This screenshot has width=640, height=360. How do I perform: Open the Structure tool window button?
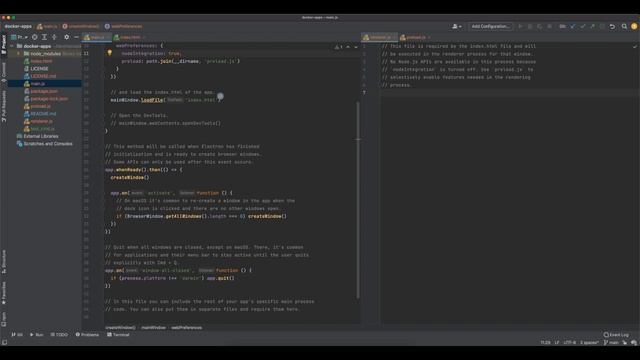click(x=4, y=262)
